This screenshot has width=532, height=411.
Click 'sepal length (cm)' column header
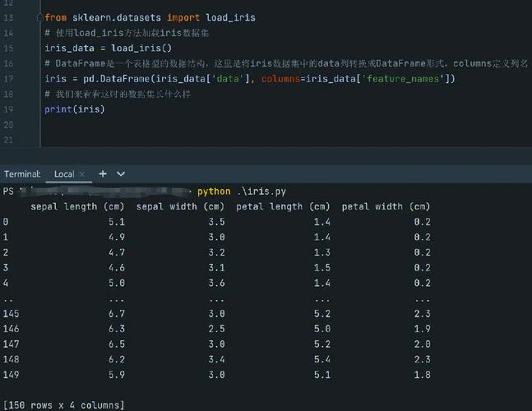point(77,206)
